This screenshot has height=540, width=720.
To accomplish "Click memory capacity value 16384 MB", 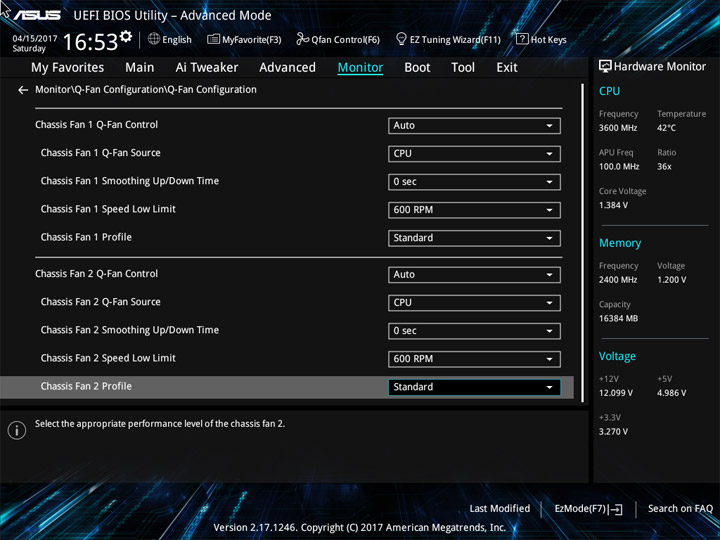I will point(618,318).
